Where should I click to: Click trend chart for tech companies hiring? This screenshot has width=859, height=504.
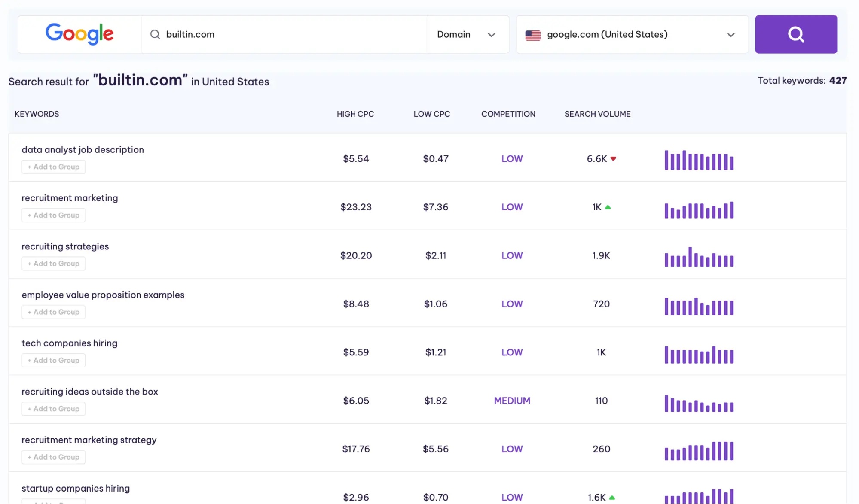(x=699, y=355)
